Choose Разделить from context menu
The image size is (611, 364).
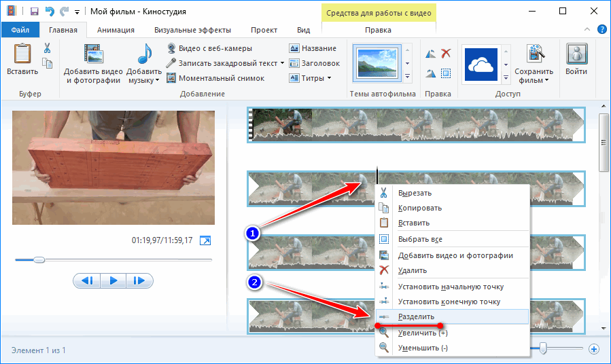coord(452,316)
